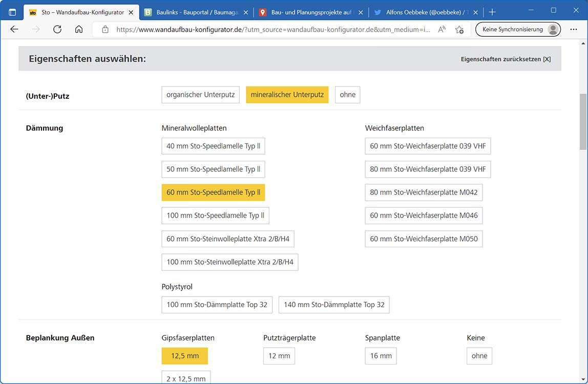
Task: Click the Polystyrol heading
Action: tap(177, 287)
